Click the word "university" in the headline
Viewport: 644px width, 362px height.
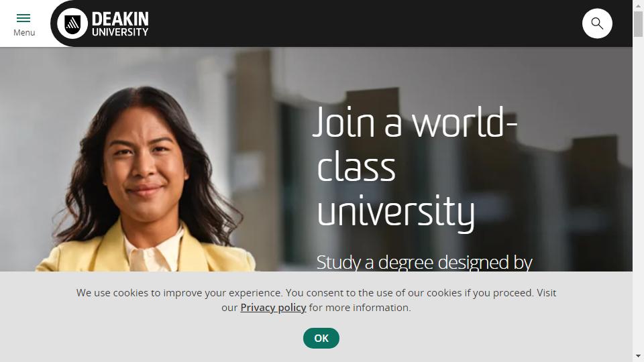click(396, 213)
